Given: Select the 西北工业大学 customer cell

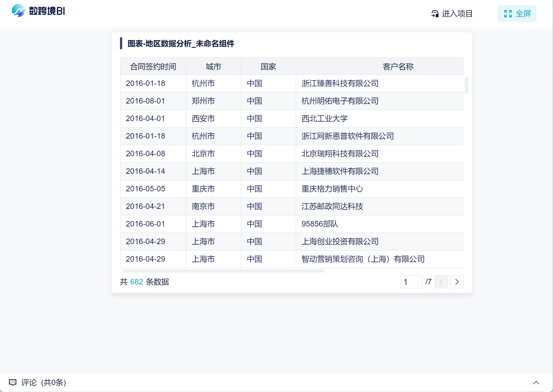Looking at the screenshot, I should [x=325, y=119].
